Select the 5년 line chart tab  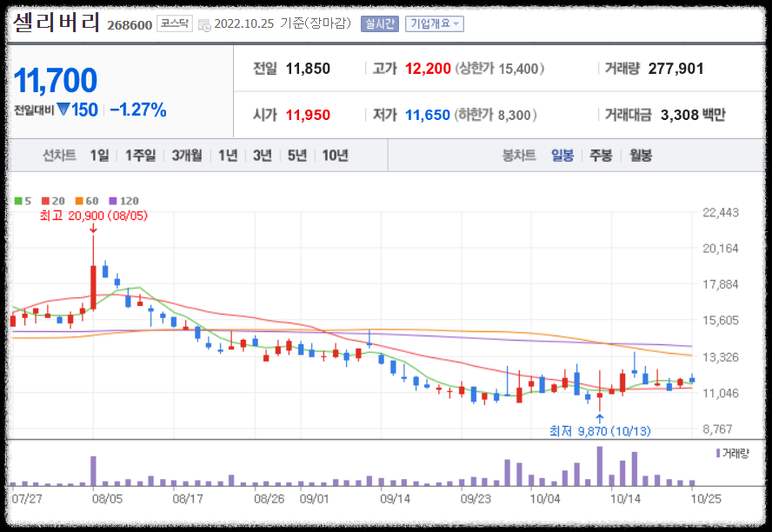296,156
